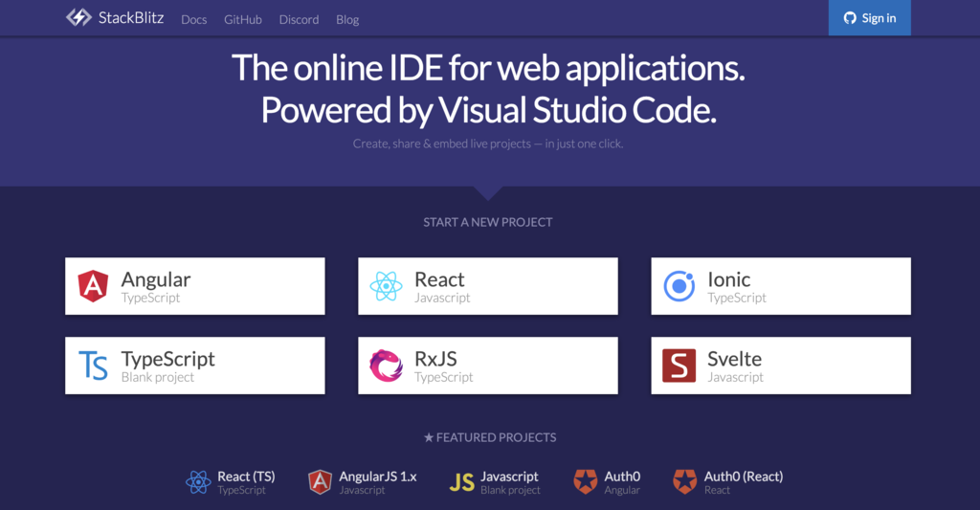
Task: Click the red Angular shield icon in the Angular card
Action: pos(93,286)
